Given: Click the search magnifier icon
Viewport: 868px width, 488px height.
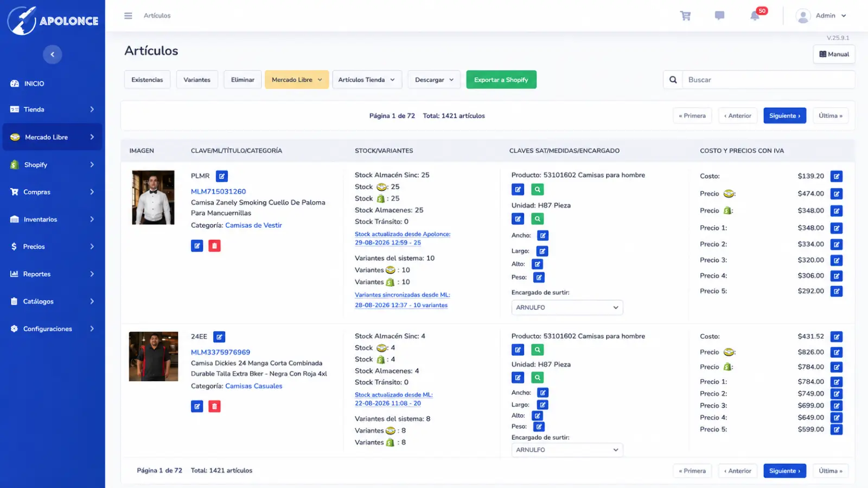Looking at the screenshot, I should 673,80.
